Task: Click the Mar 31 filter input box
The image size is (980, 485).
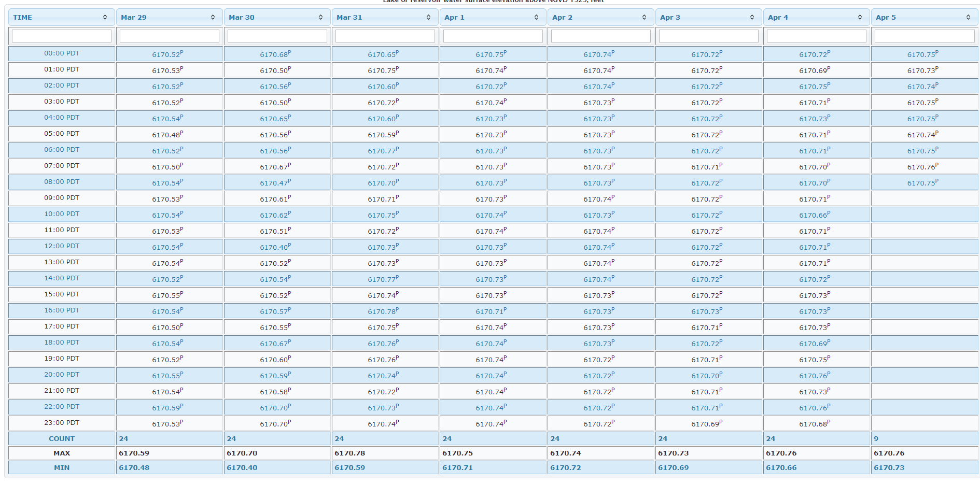Action: pos(385,36)
